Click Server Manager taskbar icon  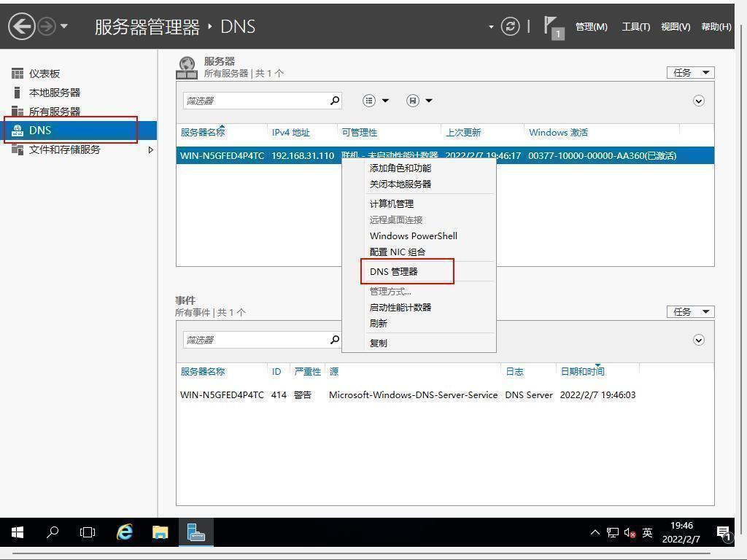(196, 532)
